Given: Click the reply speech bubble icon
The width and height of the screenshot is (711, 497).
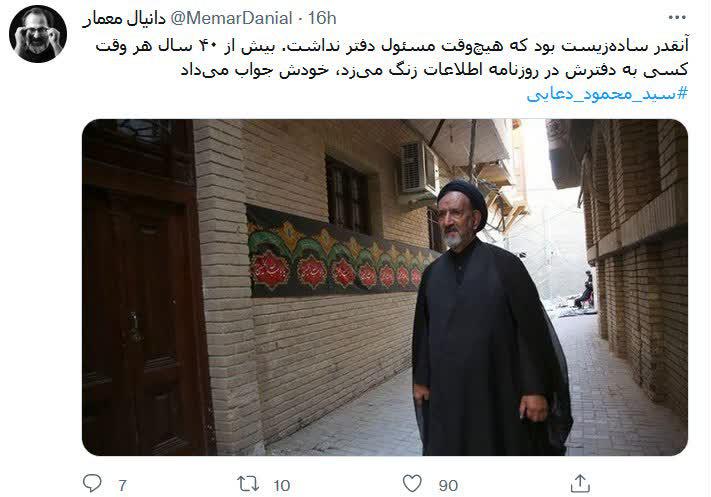Looking at the screenshot, I should click(x=92, y=483).
